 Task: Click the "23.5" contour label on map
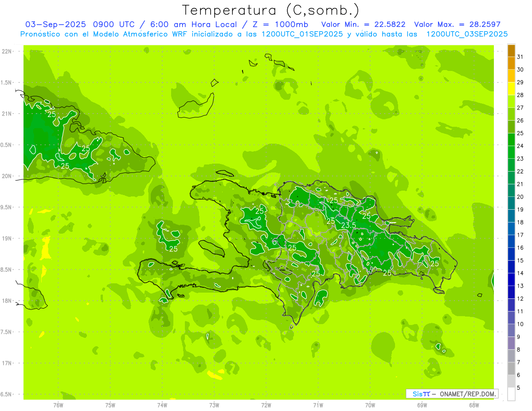[x=349, y=225]
